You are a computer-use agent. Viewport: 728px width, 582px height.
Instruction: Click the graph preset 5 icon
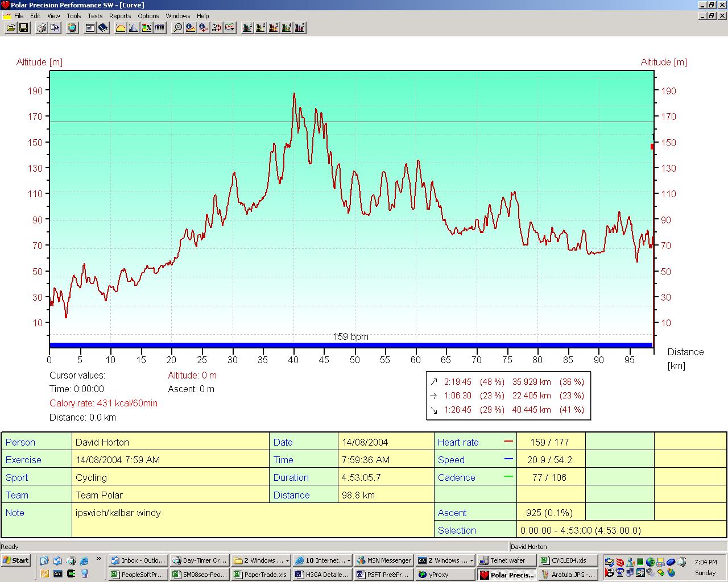coord(300,27)
